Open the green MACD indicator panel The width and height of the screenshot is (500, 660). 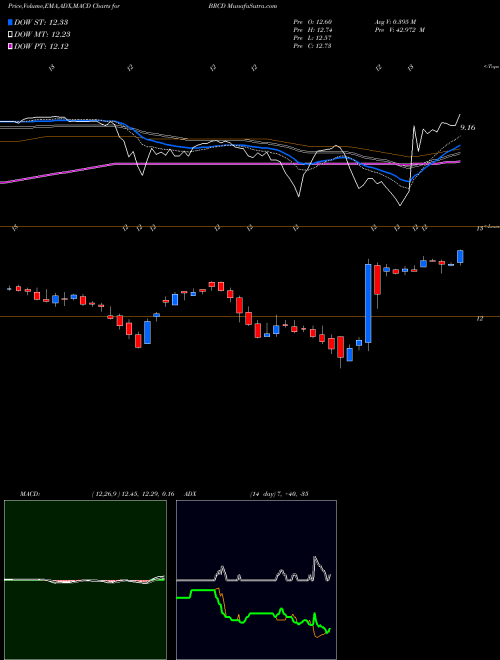pos(85,580)
